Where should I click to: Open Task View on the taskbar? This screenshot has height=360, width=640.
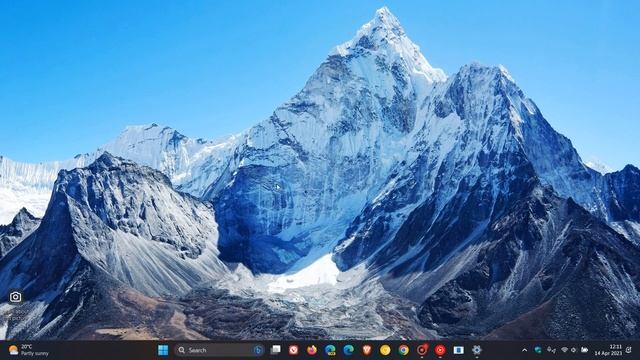coord(276,350)
